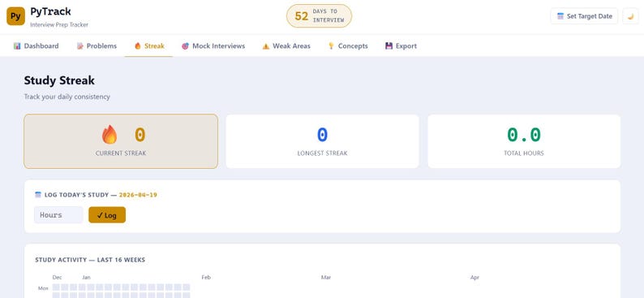The image size is (644, 298).
Task: Go to the Mock Interviews tab
Action: coord(213,46)
